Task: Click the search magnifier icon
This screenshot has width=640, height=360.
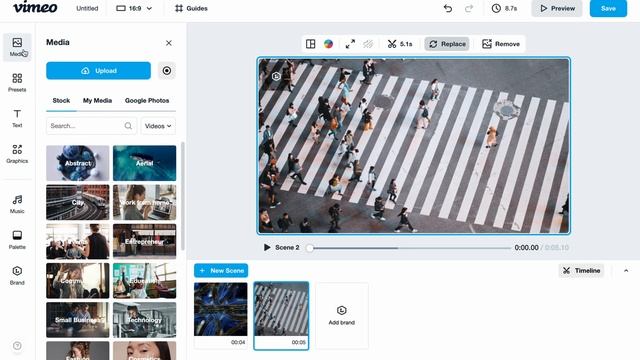Action: [128, 126]
